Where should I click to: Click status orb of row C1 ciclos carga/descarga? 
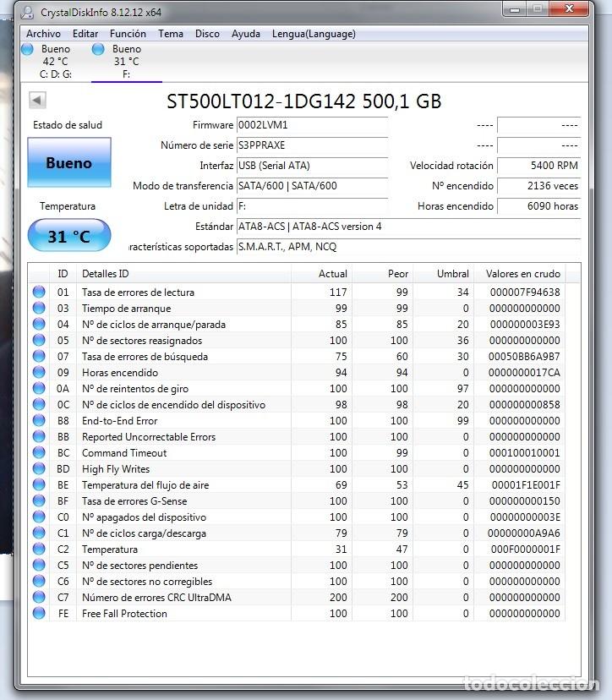(x=39, y=533)
